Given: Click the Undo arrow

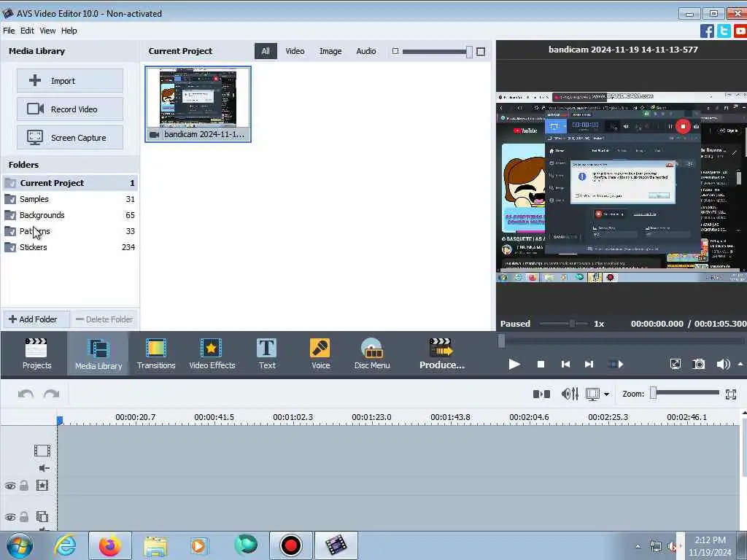Looking at the screenshot, I should click(26, 394).
